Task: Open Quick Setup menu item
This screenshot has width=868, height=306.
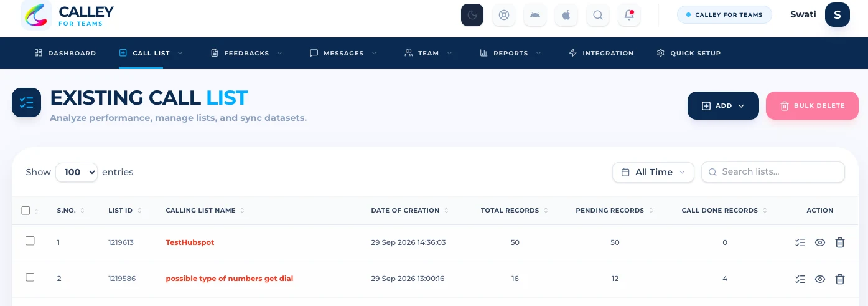Action: (689, 53)
